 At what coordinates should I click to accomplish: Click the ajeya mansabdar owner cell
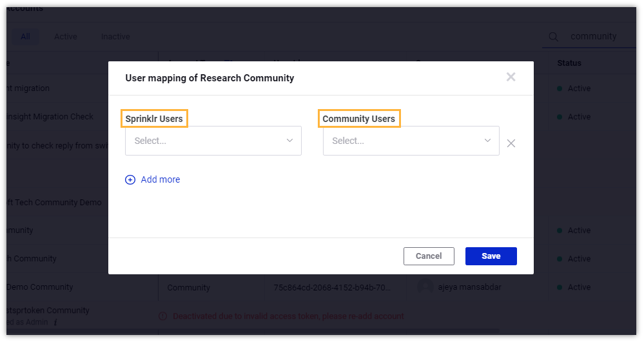[469, 287]
